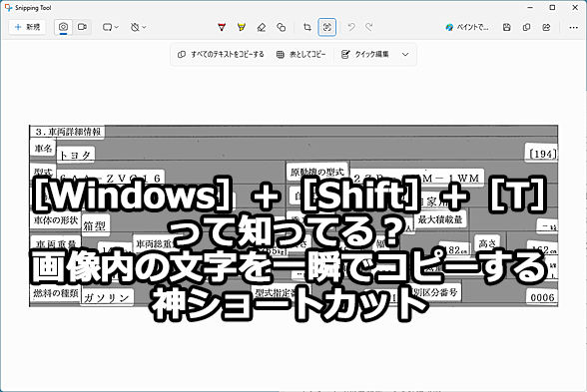Switch to video recording mode
Image resolution: width=587 pixels, height=392 pixels.
(82, 27)
